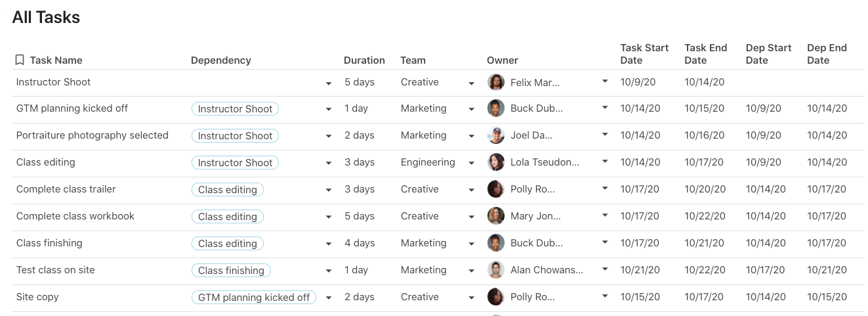Click Alan Chowans' avatar in Test class row
Viewport: 868px width, 316px height.
[x=496, y=270]
